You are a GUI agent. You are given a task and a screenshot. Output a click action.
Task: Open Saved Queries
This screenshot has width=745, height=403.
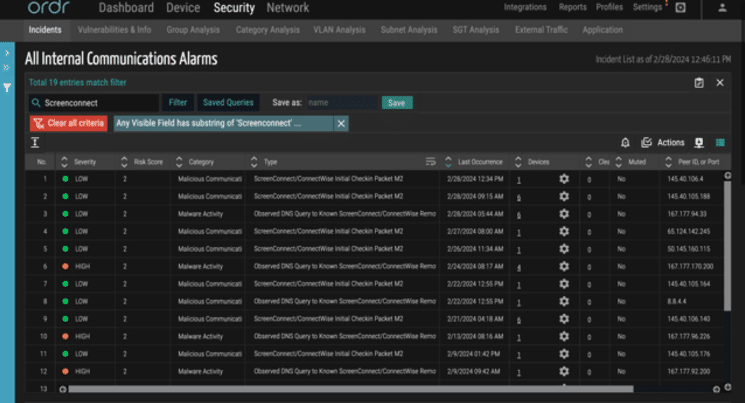click(x=228, y=103)
